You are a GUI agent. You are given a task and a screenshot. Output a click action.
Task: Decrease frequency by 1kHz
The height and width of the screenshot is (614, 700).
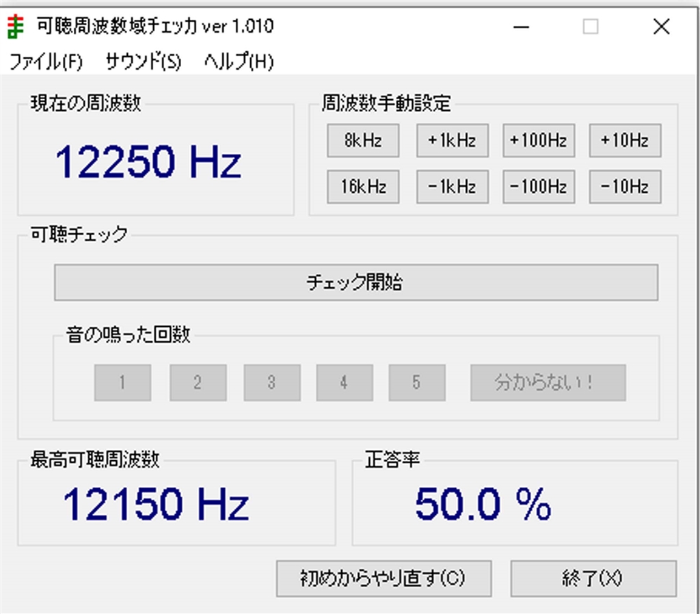[452, 187]
